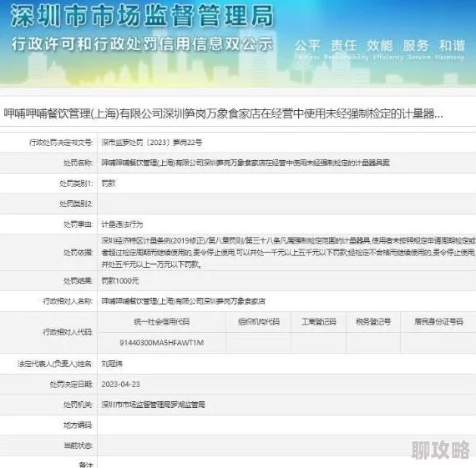Screen dimensions: 476x468
Task: Select the 罚款 value in 处罚类别1 row
Action: coord(109,184)
